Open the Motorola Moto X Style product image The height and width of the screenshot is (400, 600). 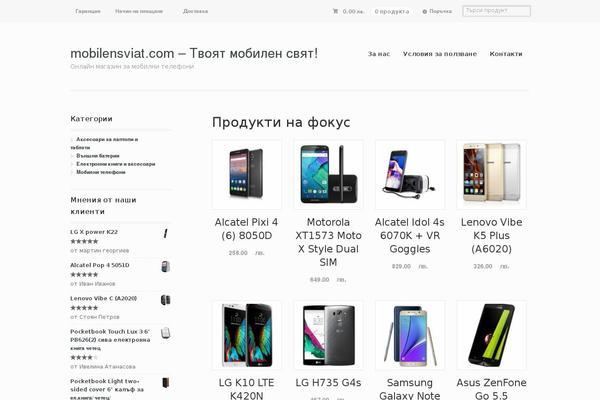pos(328,175)
